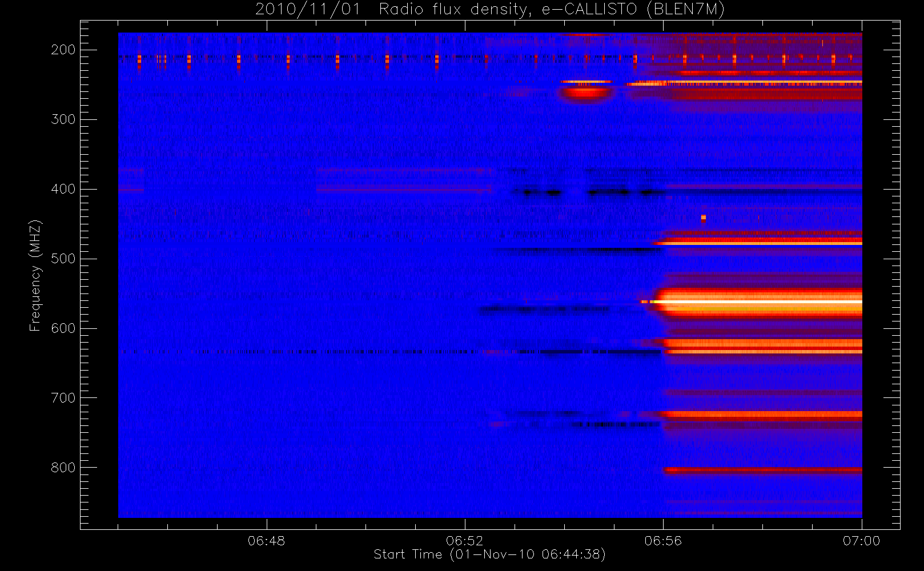Click the 500 frequency tick label
Viewport: 924px width, 571px height.
pyautogui.click(x=63, y=259)
